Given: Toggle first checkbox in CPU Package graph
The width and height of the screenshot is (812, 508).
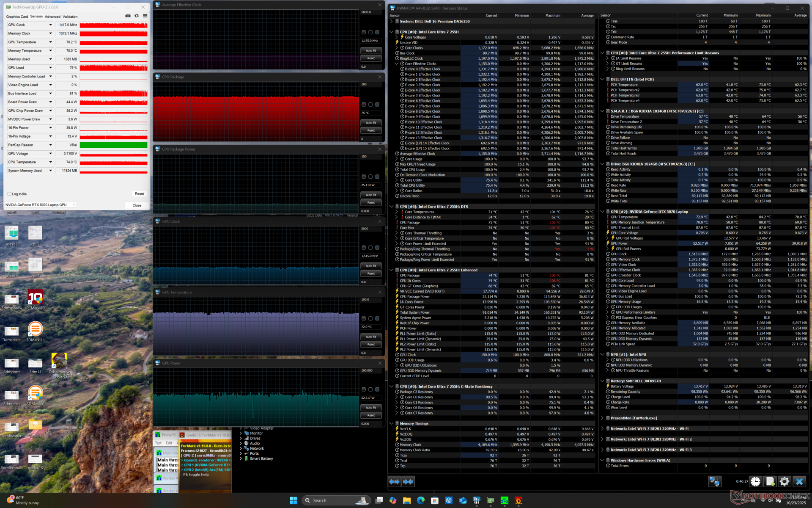Looking at the screenshot, I should point(364,105).
